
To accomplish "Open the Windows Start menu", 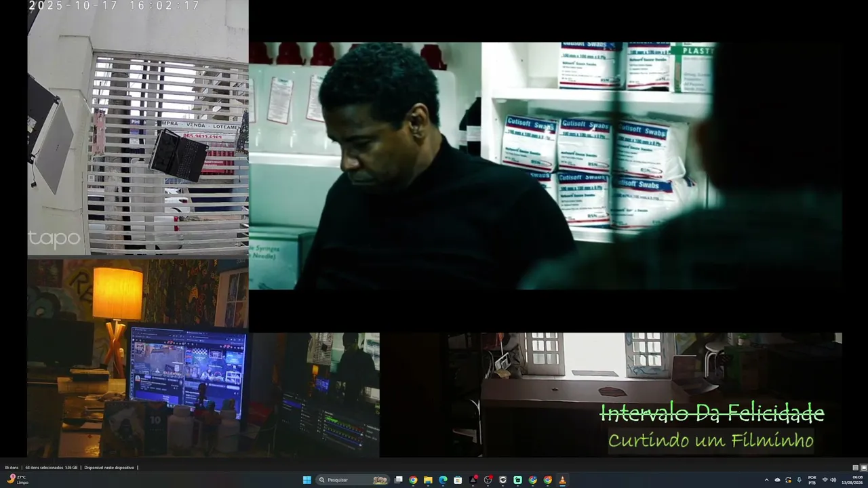I will click(x=307, y=480).
